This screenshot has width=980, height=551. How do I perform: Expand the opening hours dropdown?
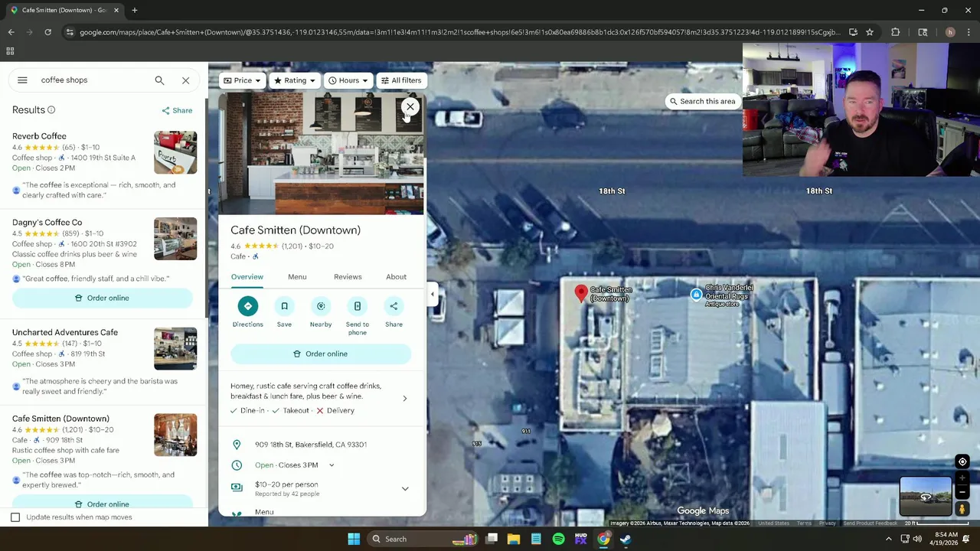click(x=332, y=465)
